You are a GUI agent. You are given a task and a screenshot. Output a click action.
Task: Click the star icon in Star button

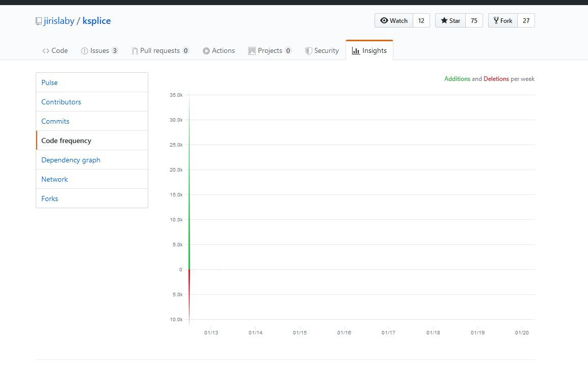tap(444, 20)
